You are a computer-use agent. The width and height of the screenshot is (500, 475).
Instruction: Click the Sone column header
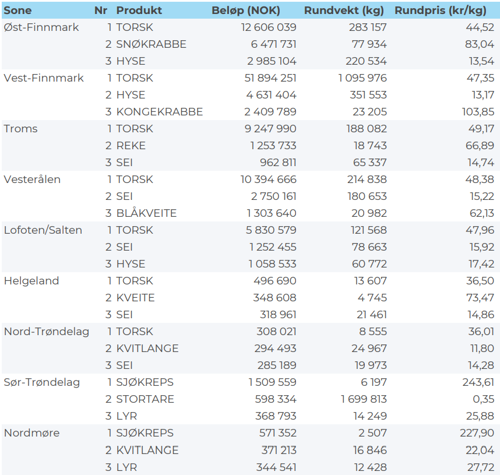[x=17, y=10]
